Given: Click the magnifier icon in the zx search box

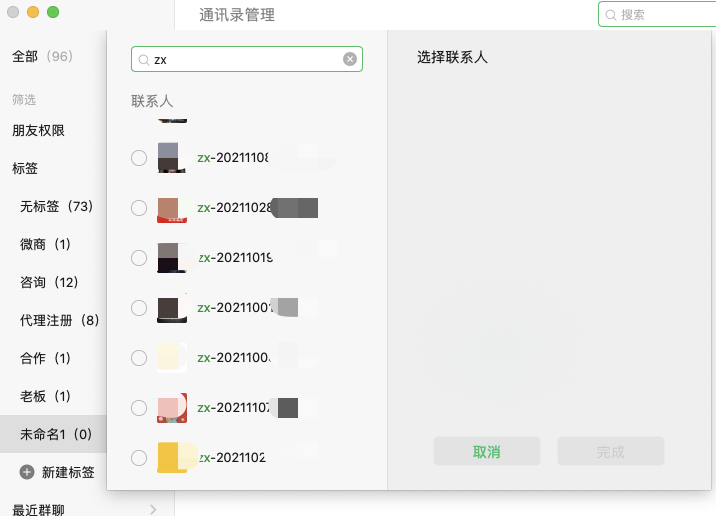Looking at the screenshot, I should [x=143, y=60].
